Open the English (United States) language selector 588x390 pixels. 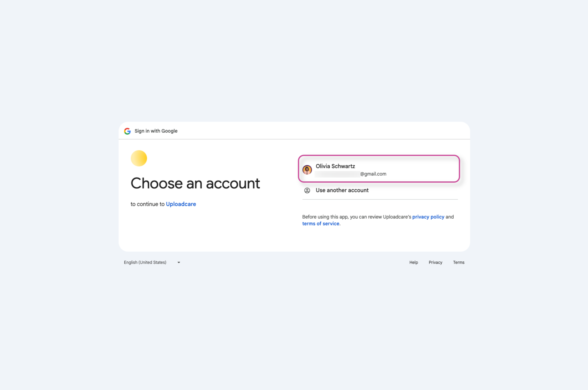coord(145,262)
